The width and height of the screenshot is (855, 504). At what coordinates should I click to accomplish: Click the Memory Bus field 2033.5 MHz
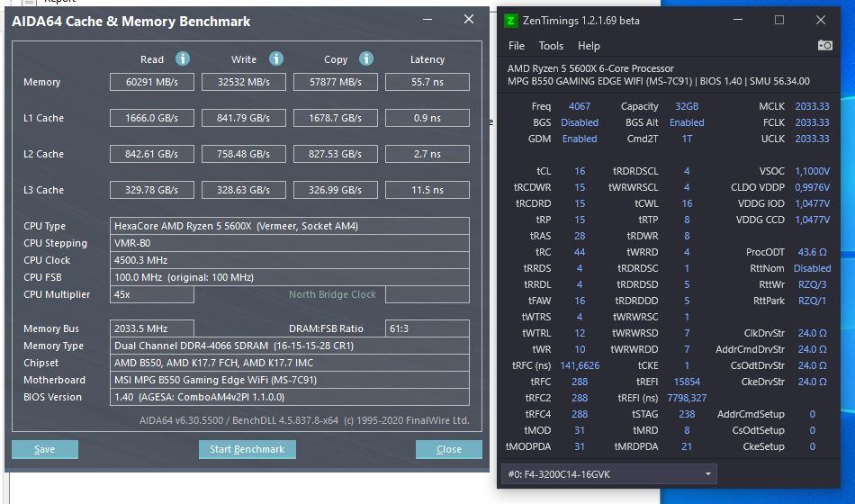coord(151,328)
